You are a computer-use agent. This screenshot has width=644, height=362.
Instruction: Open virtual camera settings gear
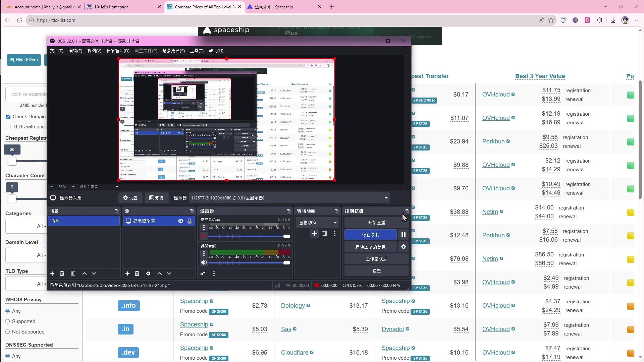pos(403,247)
